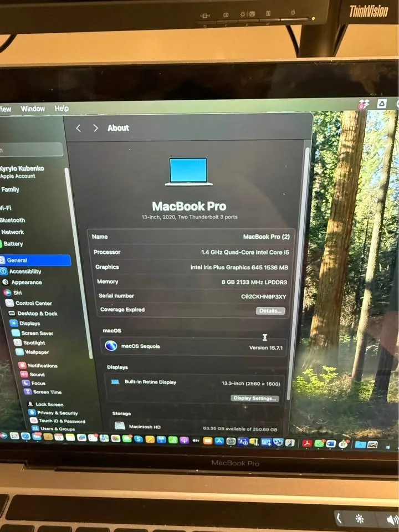Go back with the left chevron
This screenshot has height=532, width=399.
(x=78, y=128)
